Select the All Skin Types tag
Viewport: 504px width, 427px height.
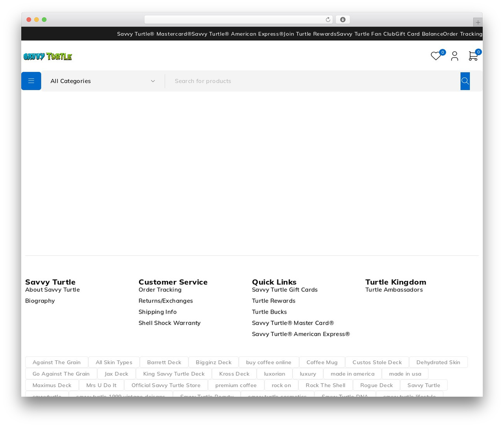click(114, 362)
